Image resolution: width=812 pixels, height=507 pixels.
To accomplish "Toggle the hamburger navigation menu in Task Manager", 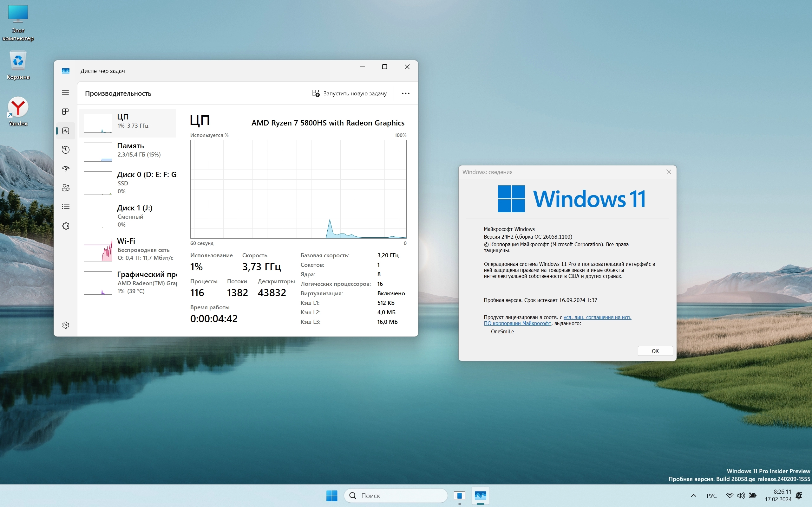I will click(x=65, y=93).
